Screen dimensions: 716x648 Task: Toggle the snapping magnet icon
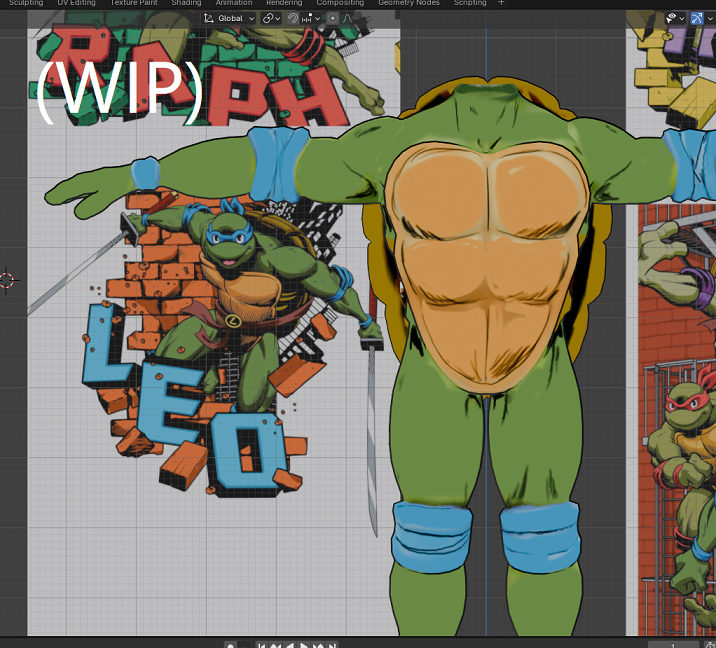click(x=293, y=18)
